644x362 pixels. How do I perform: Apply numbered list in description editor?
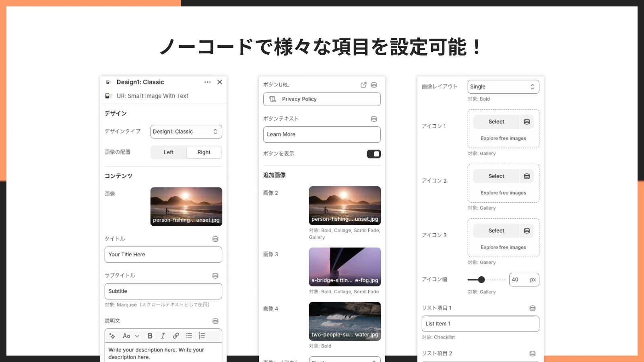tap(202, 336)
